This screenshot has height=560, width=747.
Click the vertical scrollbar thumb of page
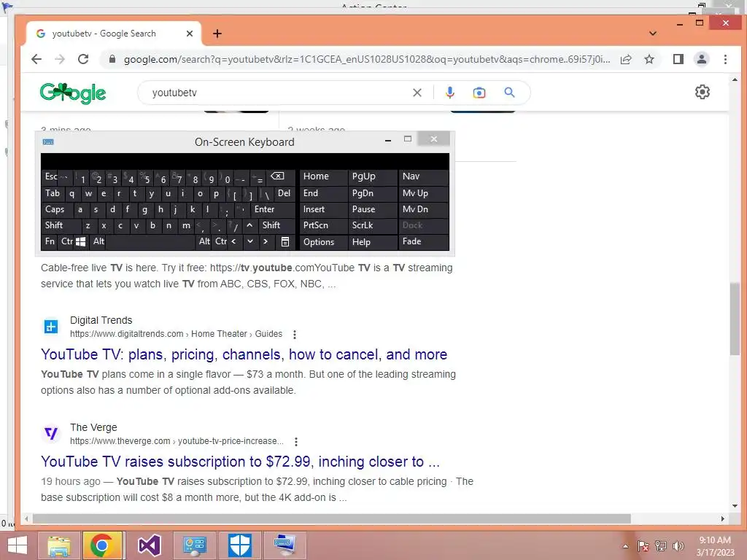point(734,319)
